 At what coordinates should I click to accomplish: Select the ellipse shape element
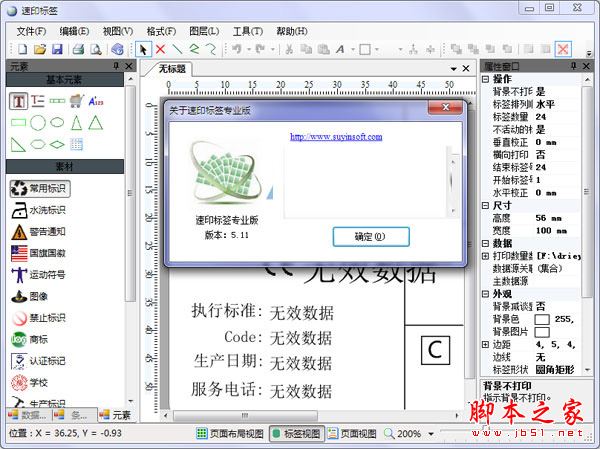57,122
